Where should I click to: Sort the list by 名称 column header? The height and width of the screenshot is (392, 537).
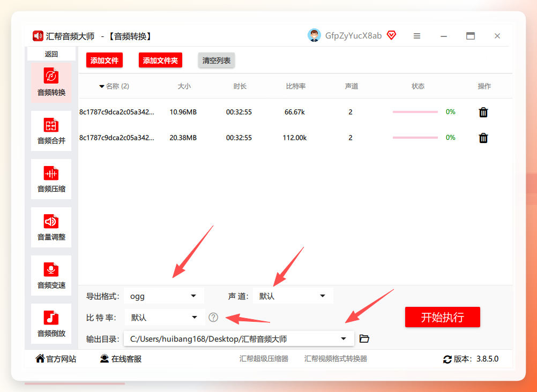[x=114, y=86]
